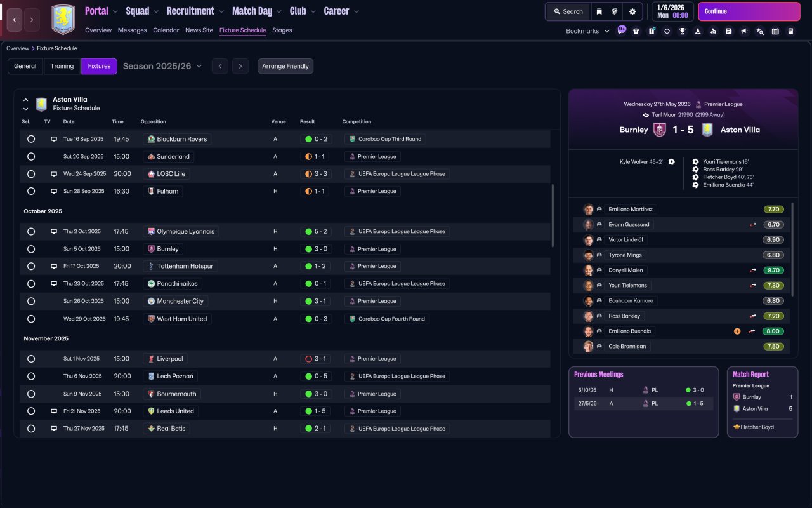Image resolution: width=812 pixels, height=508 pixels.
Task: Click the circular arrows bookmark icon
Action: 667,31
